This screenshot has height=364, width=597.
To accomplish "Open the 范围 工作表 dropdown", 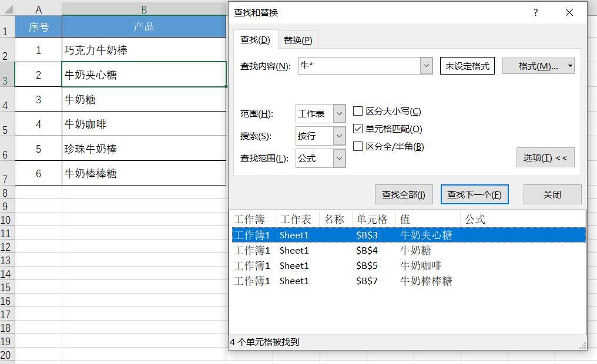I will 339,113.
